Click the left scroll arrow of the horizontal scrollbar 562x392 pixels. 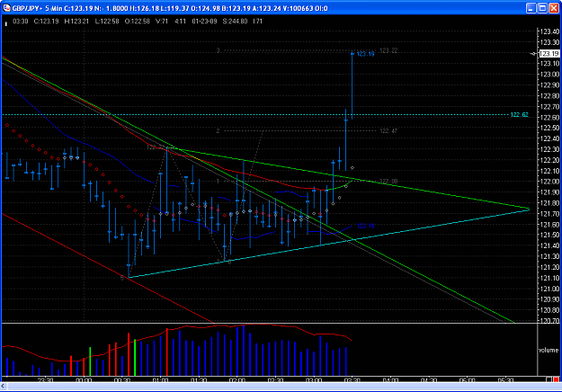coord(4,386)
